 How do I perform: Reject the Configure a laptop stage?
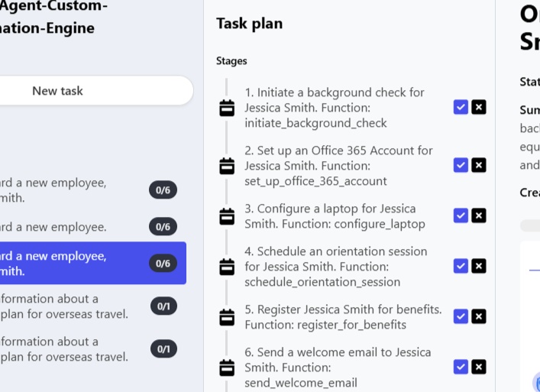pyautogui.click(x=479, y=215)
